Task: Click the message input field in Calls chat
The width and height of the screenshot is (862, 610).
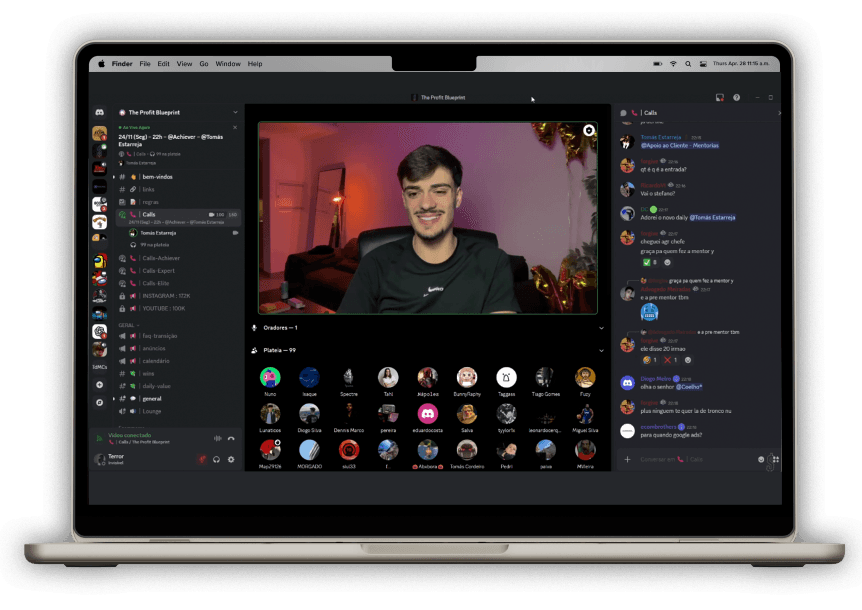Action: point(690,459)
